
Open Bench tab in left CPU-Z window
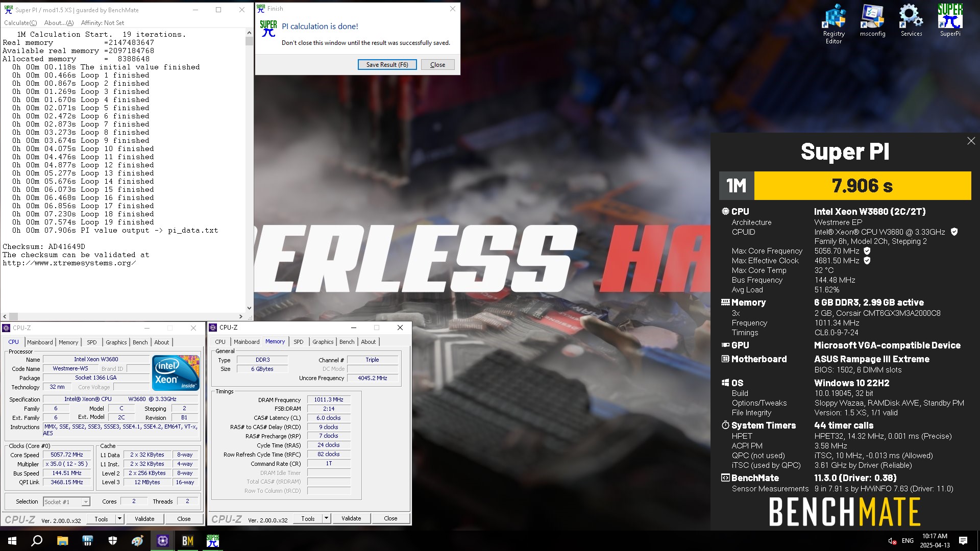point(140,342)
